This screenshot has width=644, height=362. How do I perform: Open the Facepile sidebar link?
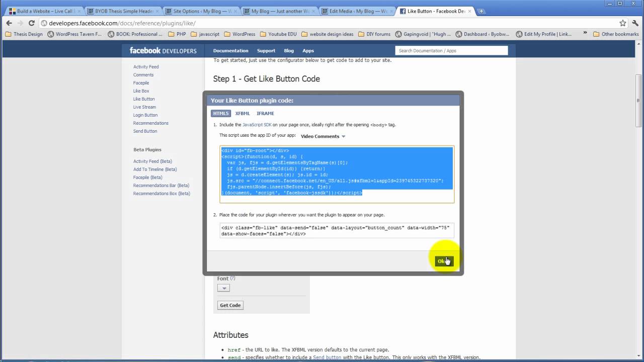pos(141,83)
